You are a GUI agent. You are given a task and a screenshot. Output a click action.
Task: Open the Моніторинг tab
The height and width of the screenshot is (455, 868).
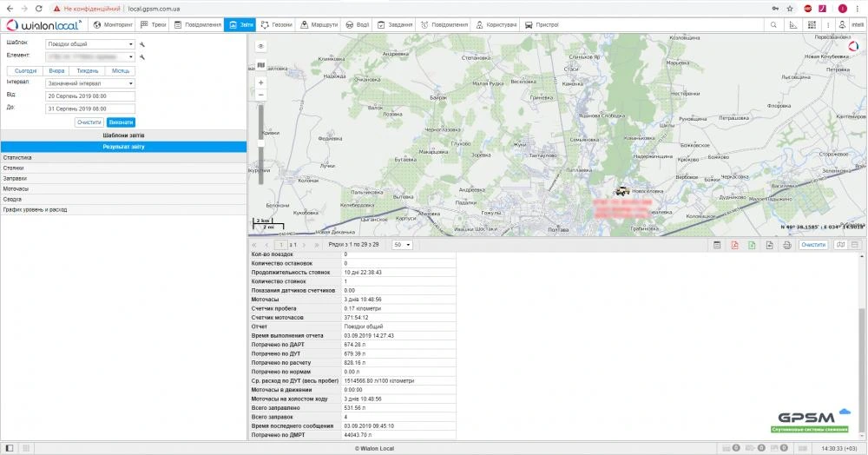click(x=114, y=25)
